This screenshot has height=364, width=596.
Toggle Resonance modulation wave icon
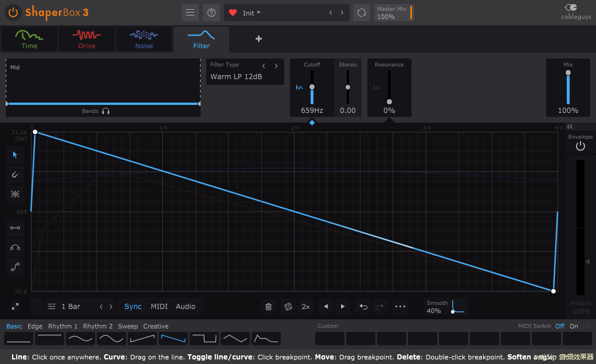(x=377, y=88)
